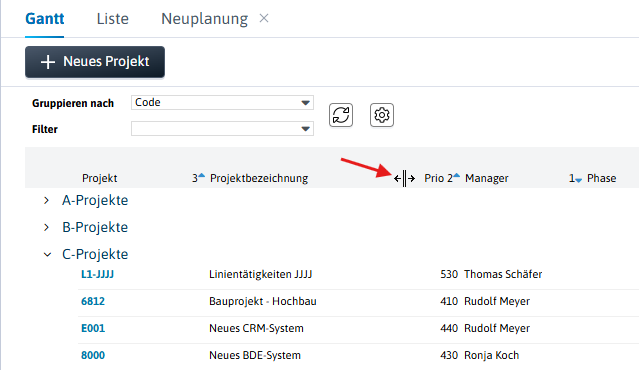The height and width of the screenshot is (370, 639).
Task: Open project link 8000
Action: click(x=93, y=355)
